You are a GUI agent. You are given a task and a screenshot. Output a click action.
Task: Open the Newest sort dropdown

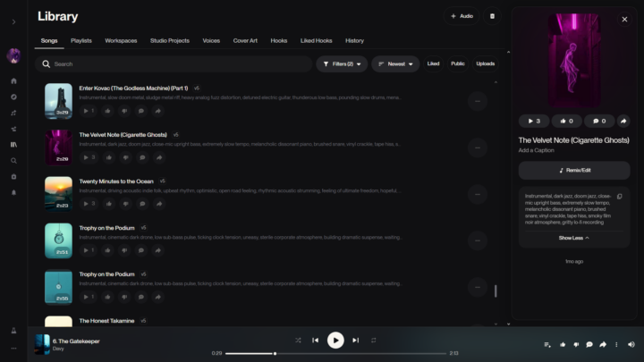tap(395, 64)
